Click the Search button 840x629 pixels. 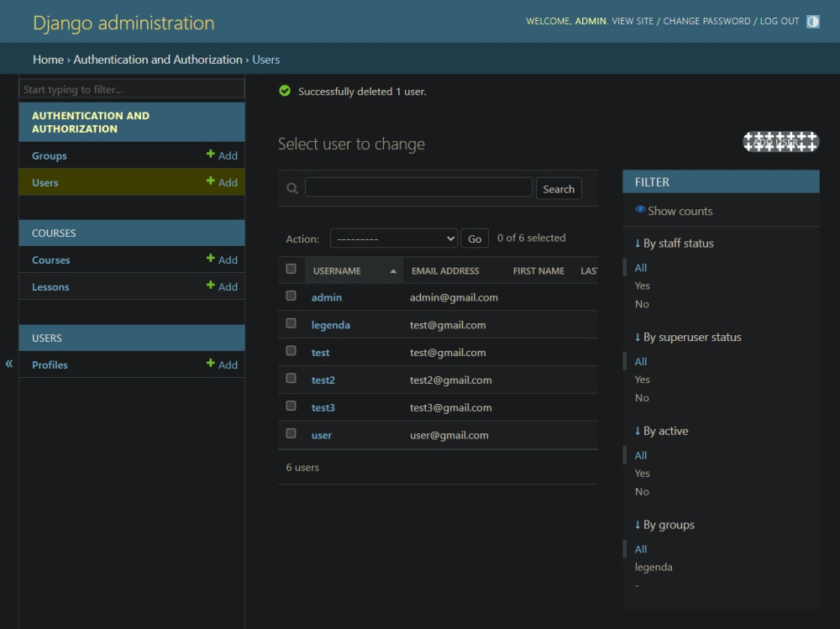pyautogui.click(x=559, y=189)
